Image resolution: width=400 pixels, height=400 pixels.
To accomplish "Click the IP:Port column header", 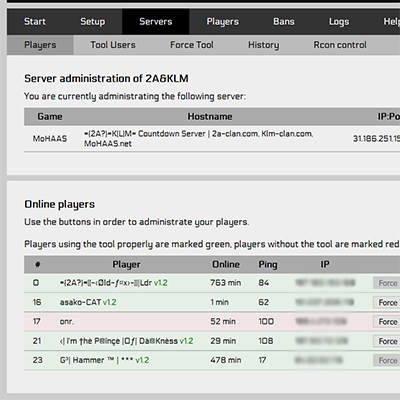I will [x=388, y=116].
